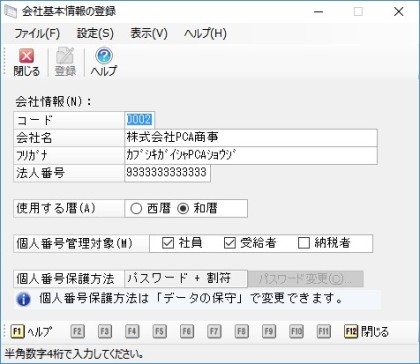The image size is (420, 364).
Task: Click the note 個人番号保護方法は「データの保守」で変更できます。
Action: 191,299
